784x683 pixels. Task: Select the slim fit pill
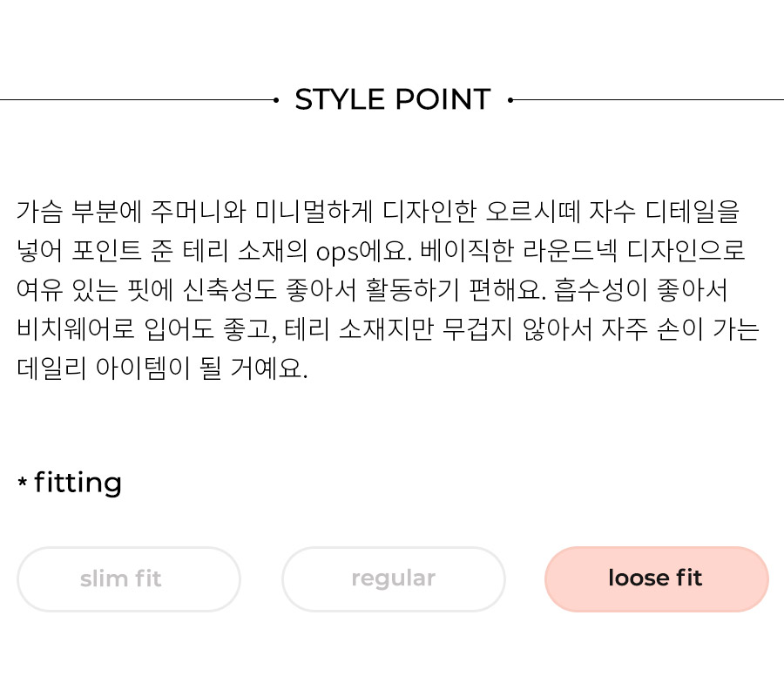(x=129, y=579)
